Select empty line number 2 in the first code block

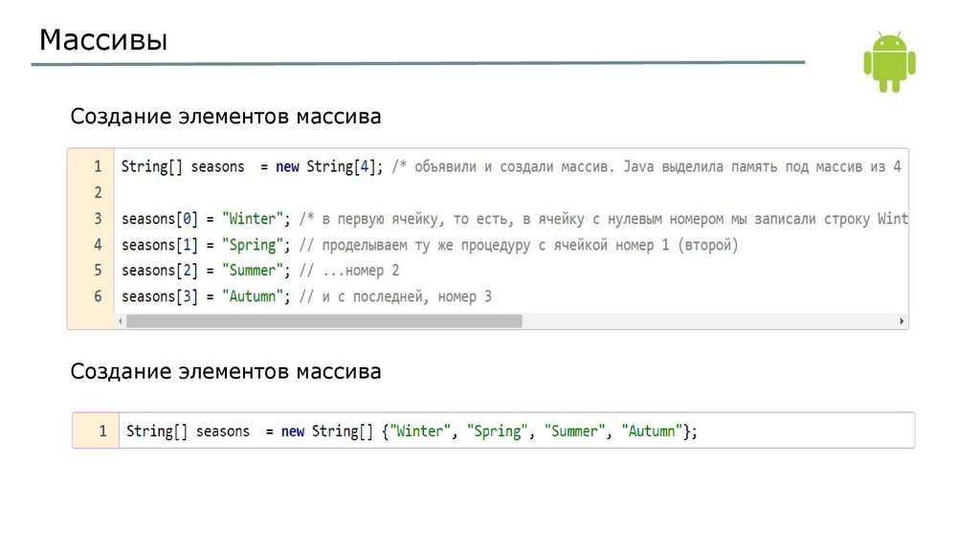[97, 192]
